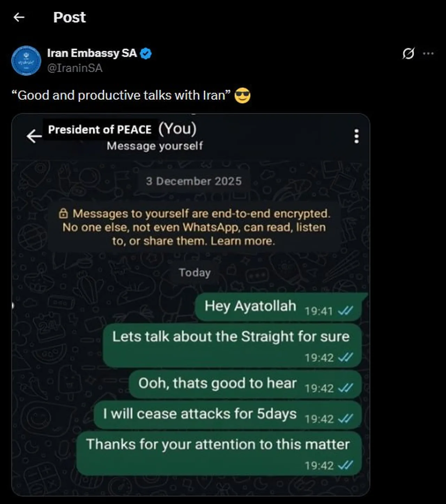Open Iran Embassy SA profile avatar

[26, 61]
